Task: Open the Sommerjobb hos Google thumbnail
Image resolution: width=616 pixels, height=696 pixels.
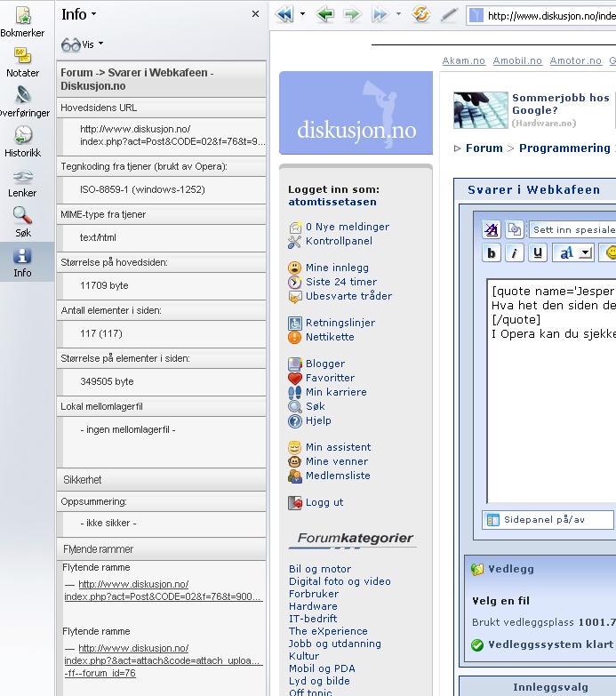Action: pos(481,110)
